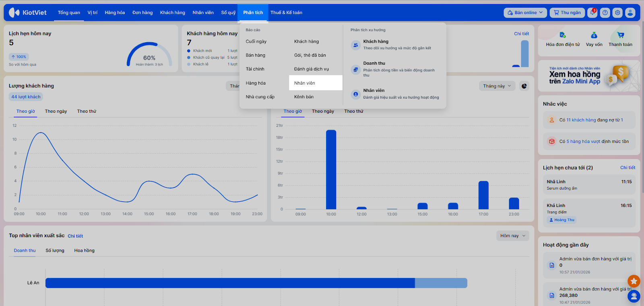
Task: Open Hóa đơn điện tử shortcut icon
Action: tap(563, 35)
